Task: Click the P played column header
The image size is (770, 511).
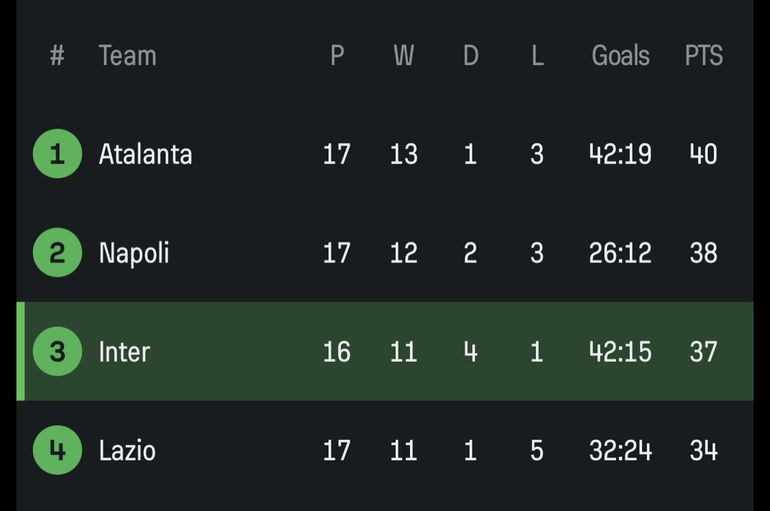Action: tap(337, 56)
